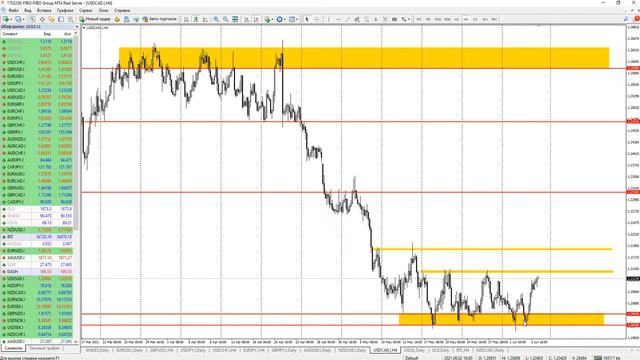Select the horizontal line tool
Viewport: 640px width, 360px height.
338,19
